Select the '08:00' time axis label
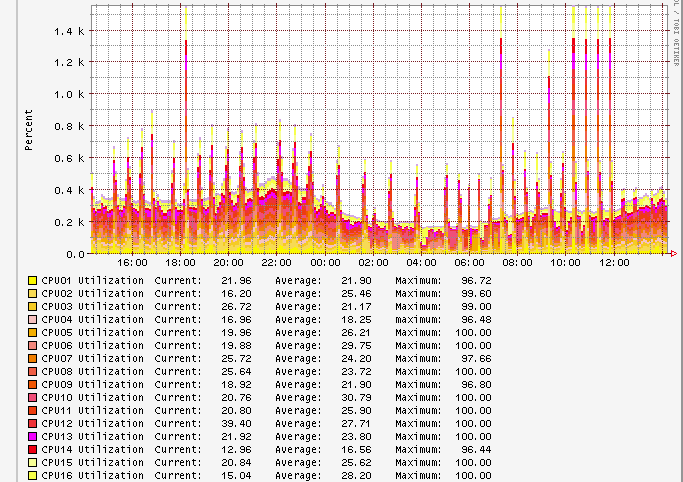 pos(517,263)
